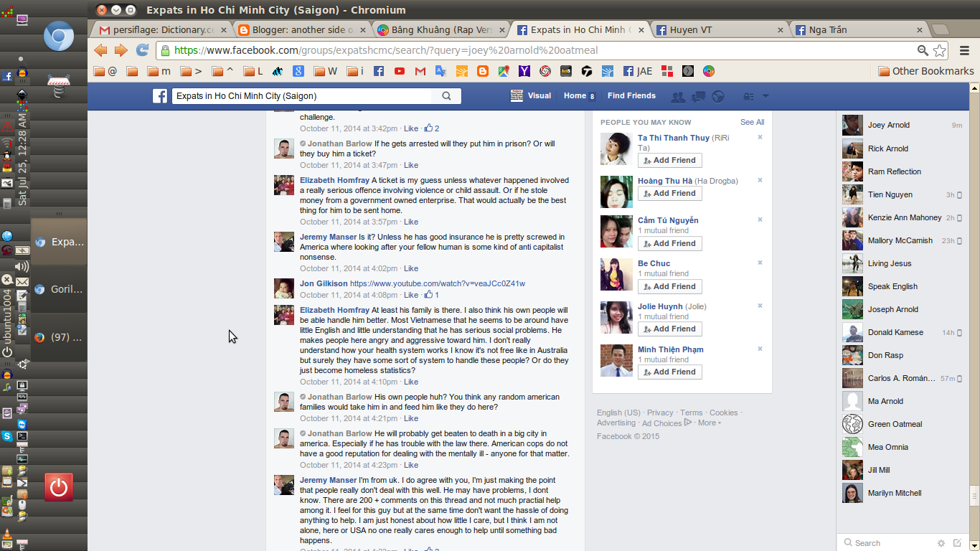Dismiss Ta Thi Thanh Thuy suggestion
The image size is (980, 551).
tap(760, 137)
